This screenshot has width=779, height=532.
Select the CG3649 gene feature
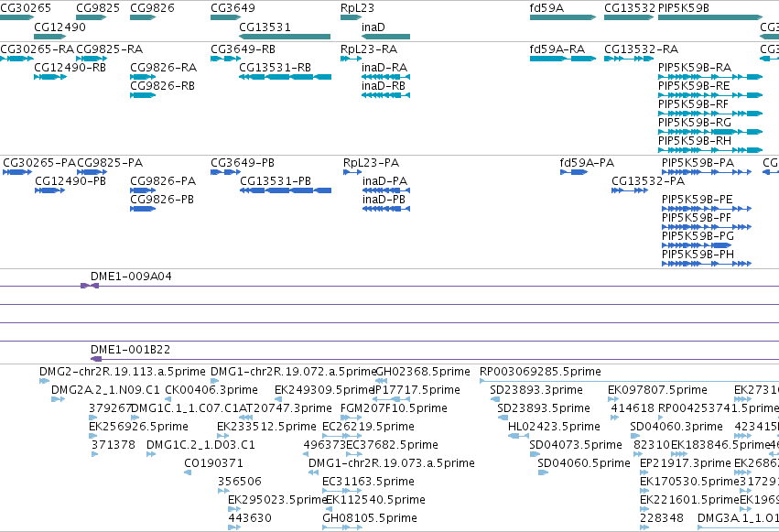(225, 17)
